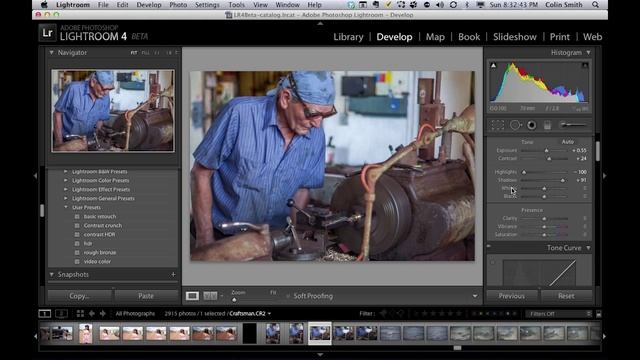Hide the left panel group arrow

pos(36,176)
